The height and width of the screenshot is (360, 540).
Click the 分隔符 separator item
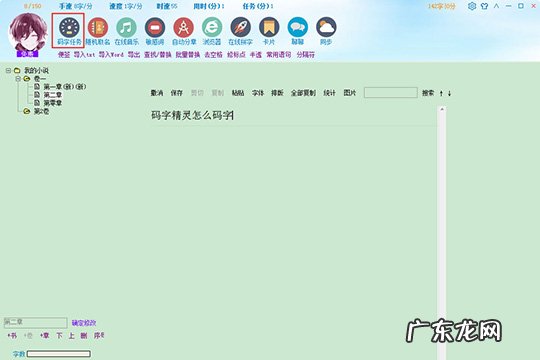pyautogui.click(x=306, y=55)
